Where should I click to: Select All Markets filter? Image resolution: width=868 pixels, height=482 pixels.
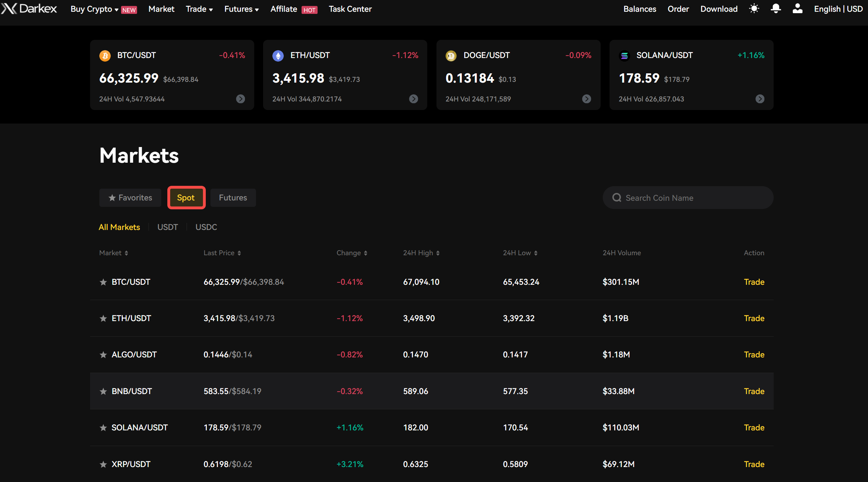(119, 227)
